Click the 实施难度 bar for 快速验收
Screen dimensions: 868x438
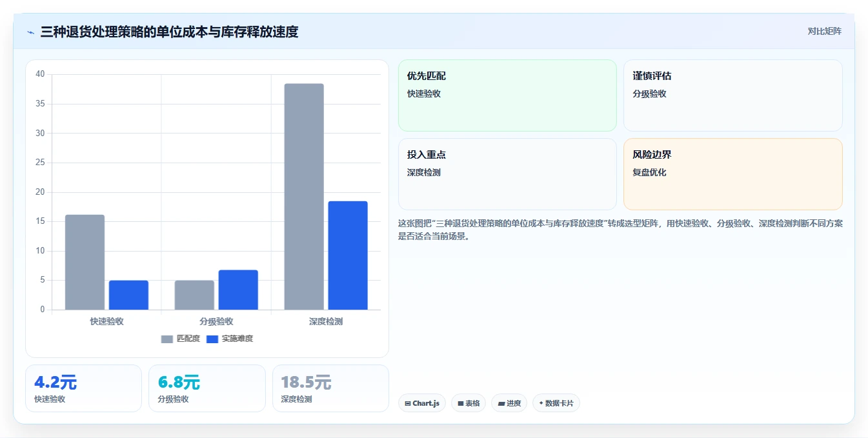click(x=128, y=295)
